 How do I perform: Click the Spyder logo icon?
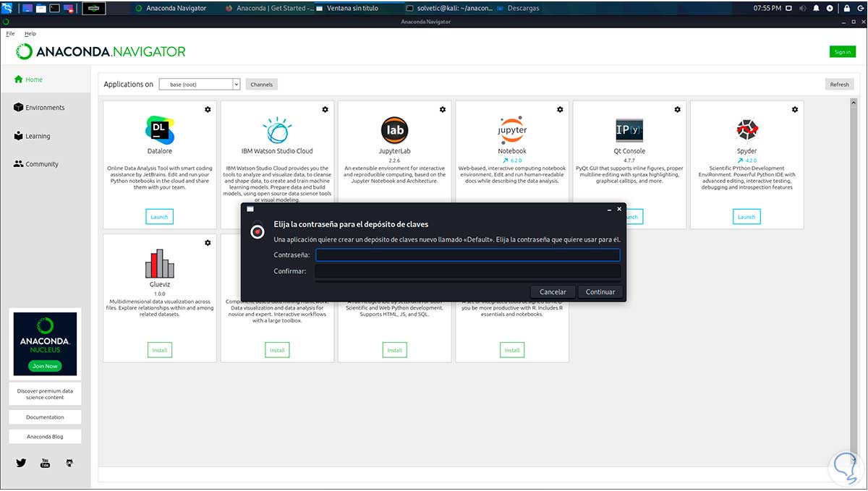[x=746, y=130]
